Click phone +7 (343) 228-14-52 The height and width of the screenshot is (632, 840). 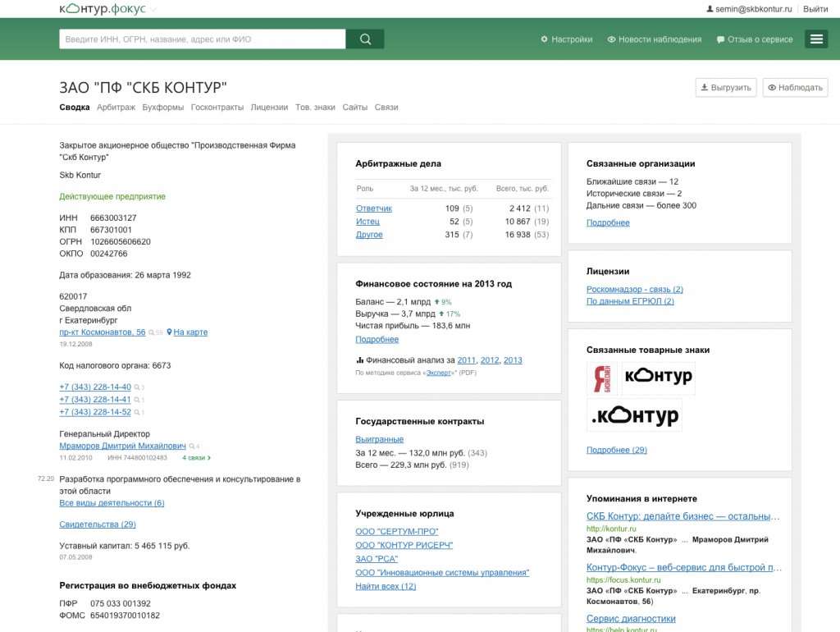point(95,412)
